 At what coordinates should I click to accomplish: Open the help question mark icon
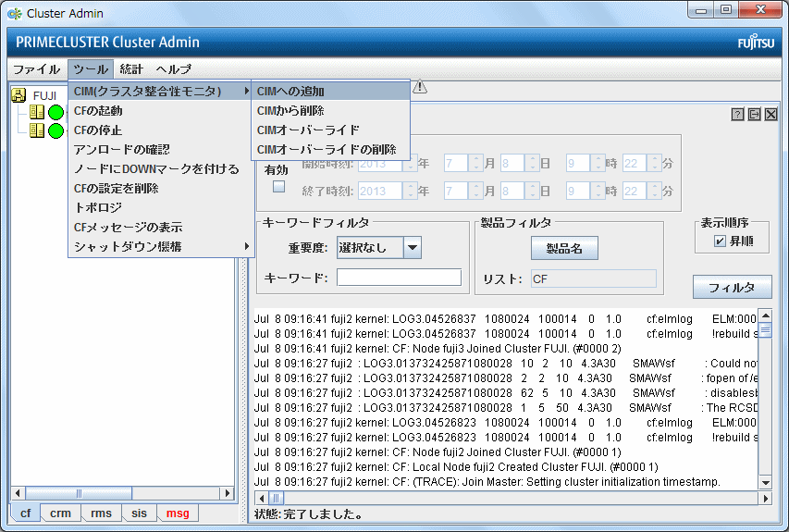point(737,114)
